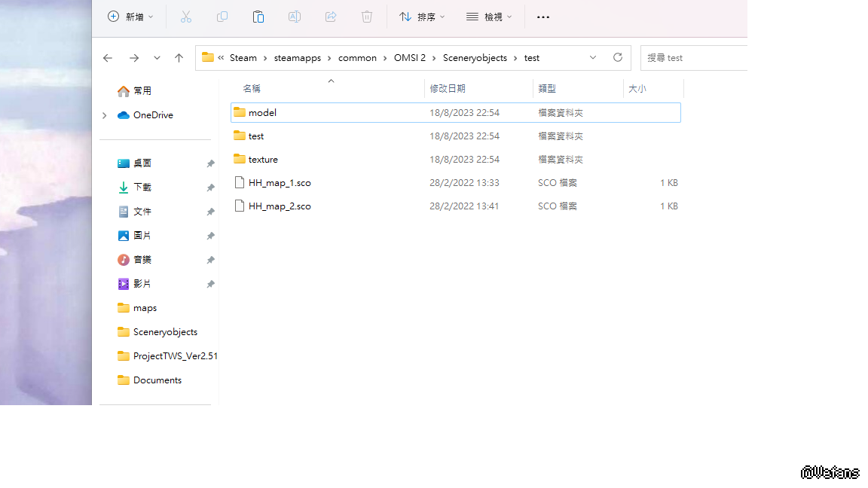The image size is (868, 488).
Task: Sort by the 修改日期 column header
Action: (x=448, y=88)
